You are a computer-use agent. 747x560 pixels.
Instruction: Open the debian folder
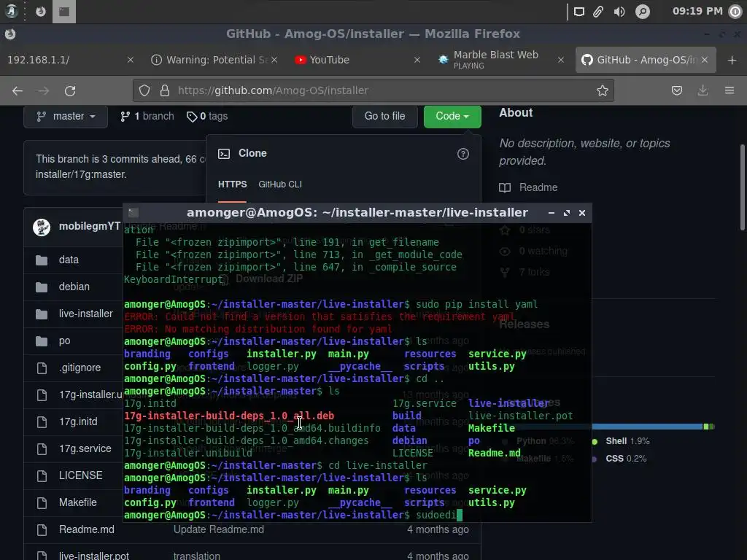coord(74,287)
